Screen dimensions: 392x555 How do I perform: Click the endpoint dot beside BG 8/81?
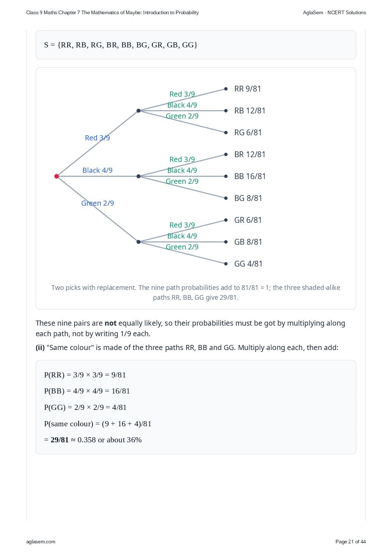click(226, 198)
